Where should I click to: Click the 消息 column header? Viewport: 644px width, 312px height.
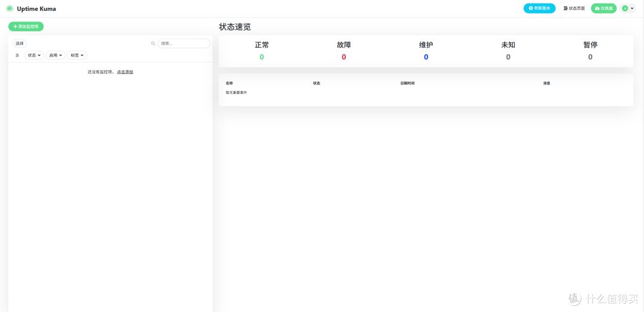tap(547, 83)
